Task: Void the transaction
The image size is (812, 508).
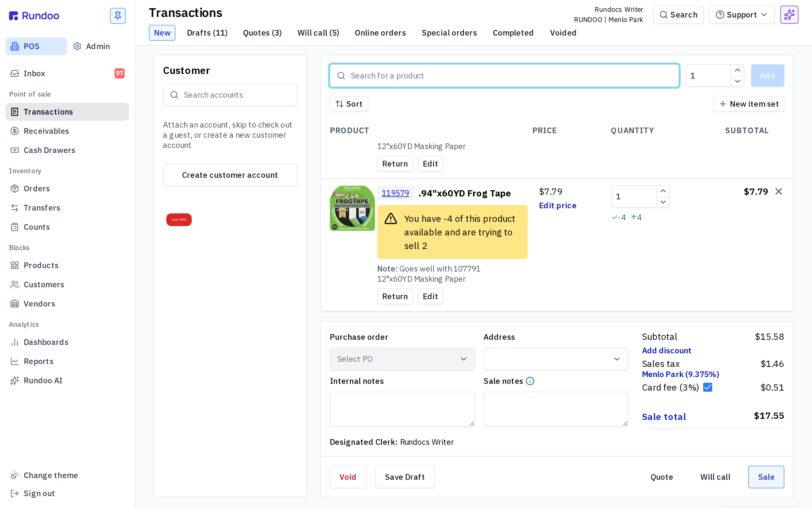Action: click(x=348, y=477)
